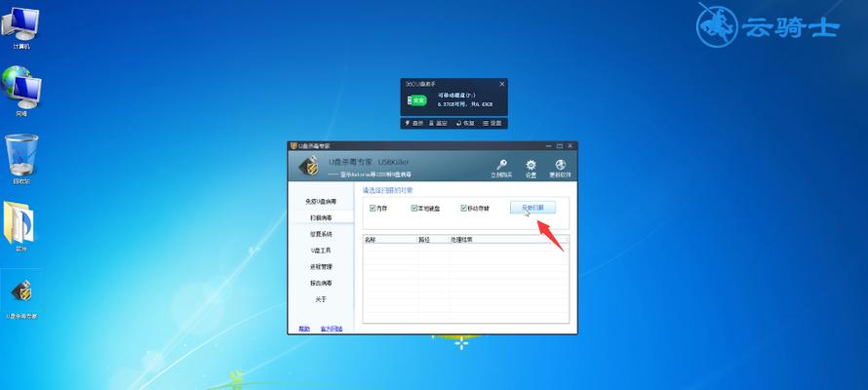Launch the U盘杀毒专家 desktop shortcut
Screen dimensions: 868x390
click(x=21, y=299)
